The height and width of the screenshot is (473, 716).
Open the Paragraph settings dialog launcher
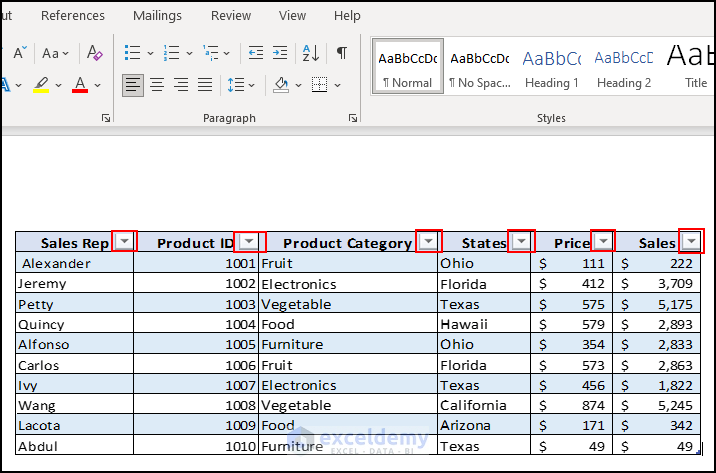click(353, 118)
